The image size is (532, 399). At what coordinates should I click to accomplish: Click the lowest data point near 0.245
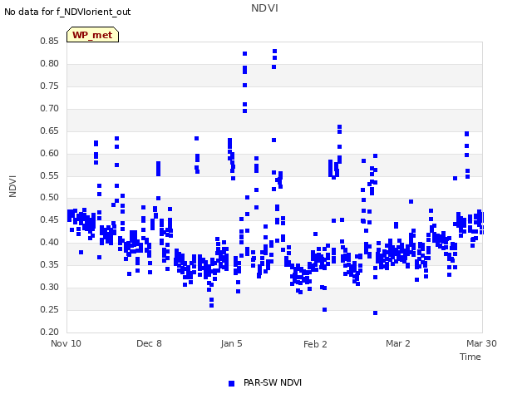375,313
